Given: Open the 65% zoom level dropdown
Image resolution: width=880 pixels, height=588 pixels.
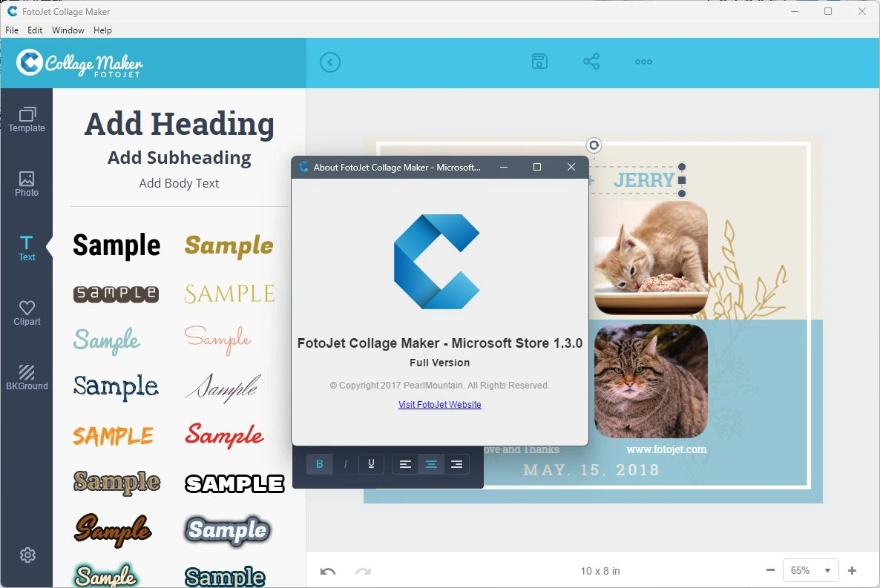Looking at the screenshot, I should coord(810,571).
